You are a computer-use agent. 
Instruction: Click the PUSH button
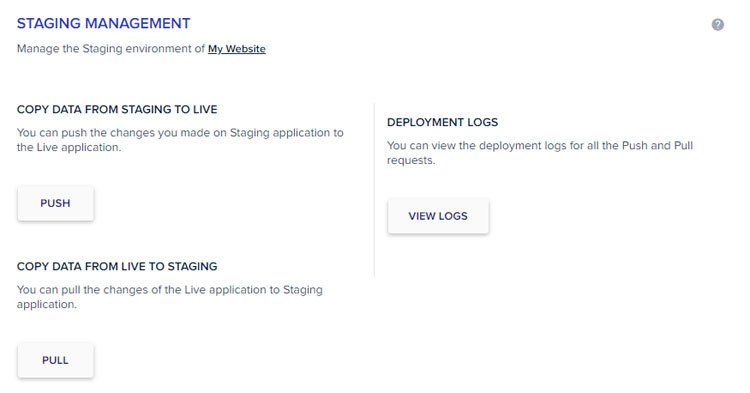(55, 203)
